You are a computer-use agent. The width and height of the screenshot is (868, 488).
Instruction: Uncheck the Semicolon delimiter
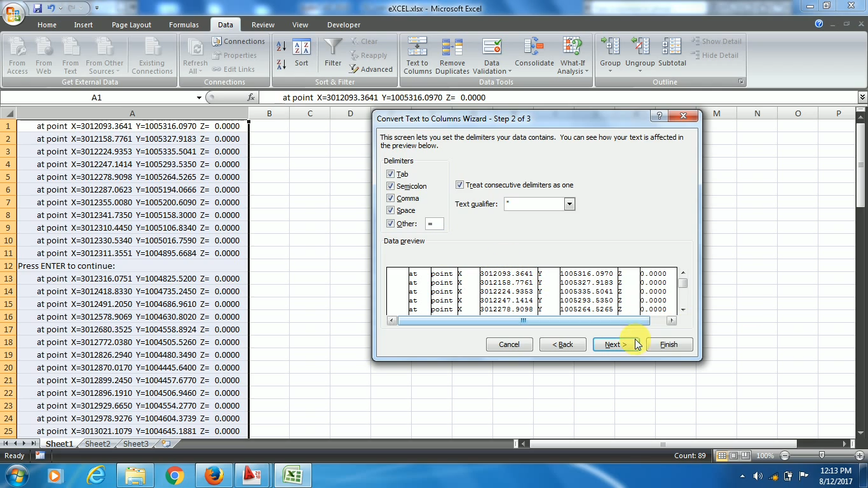click(390, 186)
